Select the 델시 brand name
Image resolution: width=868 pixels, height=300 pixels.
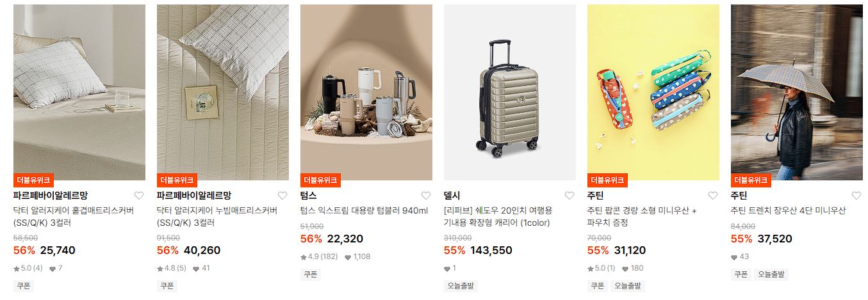pos(452,196)
